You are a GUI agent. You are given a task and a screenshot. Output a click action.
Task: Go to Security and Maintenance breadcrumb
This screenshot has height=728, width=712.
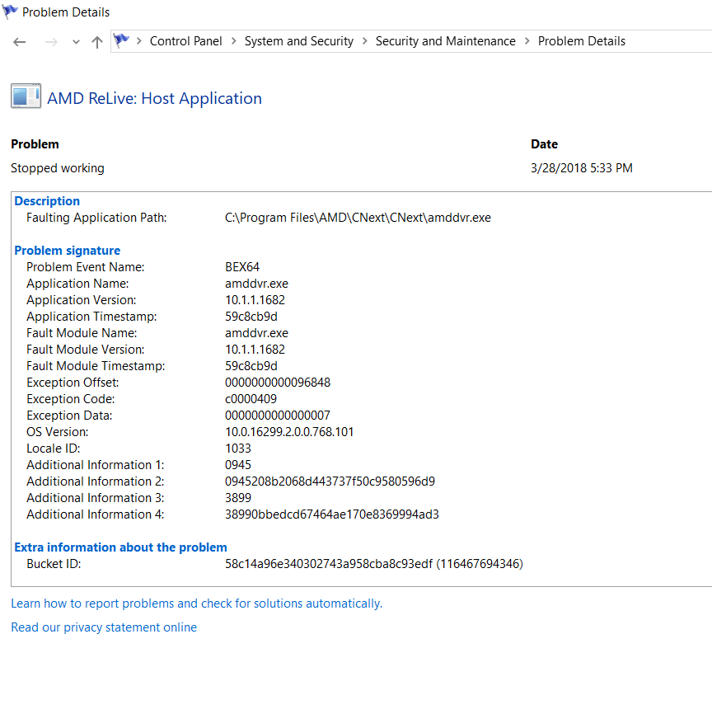(x=446, y=41)
